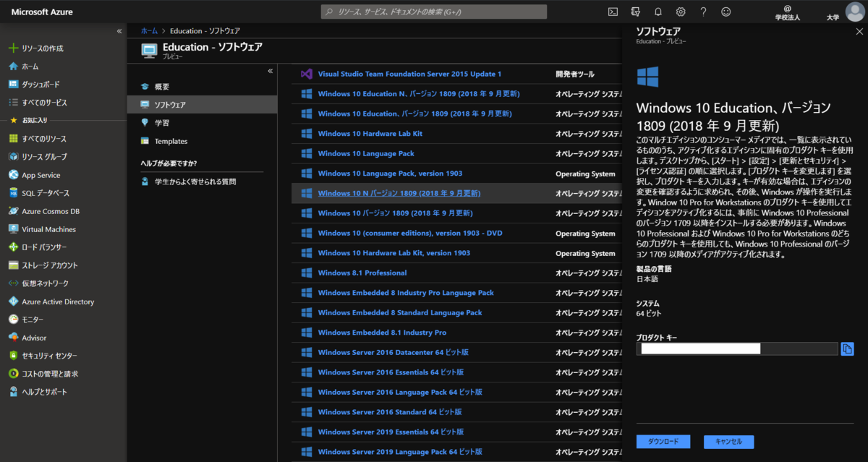Open Windows 10 Education N バージョン 1809
The width and height of the screenshot is (868, 462).
click(419, 94)
